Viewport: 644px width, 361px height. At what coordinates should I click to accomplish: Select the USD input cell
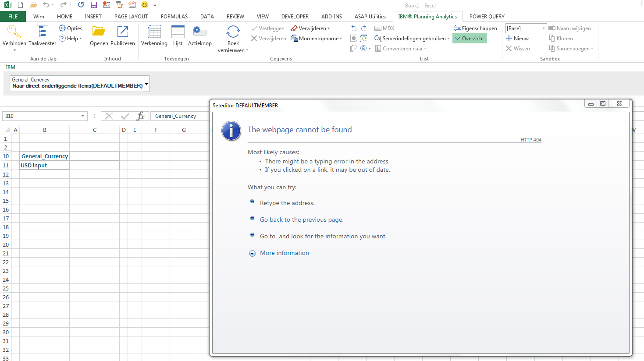click(x=44, y=165)
